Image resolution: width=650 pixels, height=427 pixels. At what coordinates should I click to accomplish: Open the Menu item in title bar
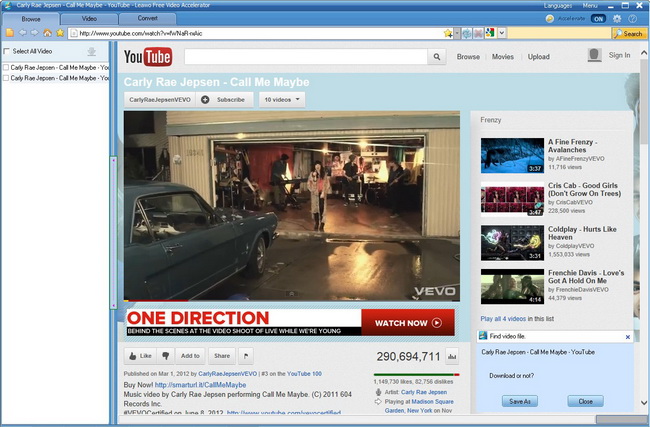point(590,6)
